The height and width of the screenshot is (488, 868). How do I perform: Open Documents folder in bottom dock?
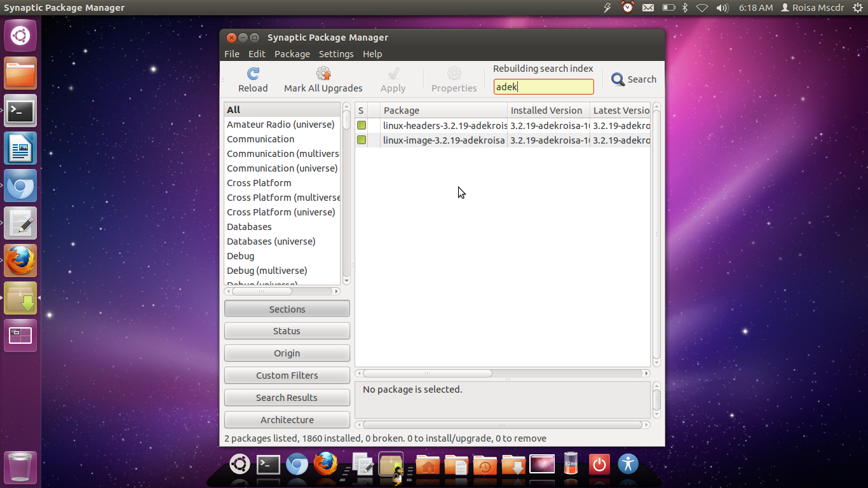coord(456,465)
